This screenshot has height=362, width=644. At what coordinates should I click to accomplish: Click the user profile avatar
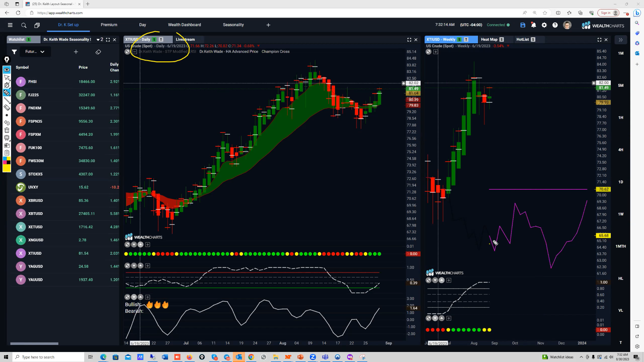[x=567, y=25]
